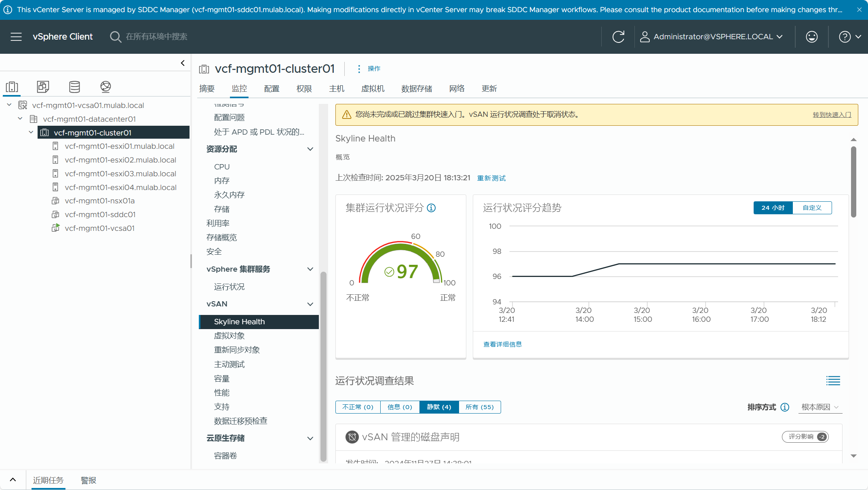Collapse the 云原生存储 section
This screenshot has height=490, width=868.
coord(310,438)
